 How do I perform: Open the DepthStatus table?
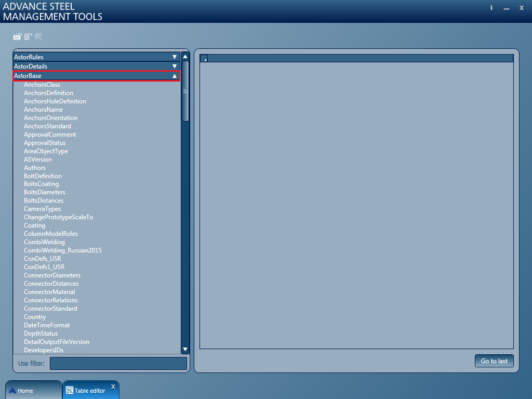[x=41, y=334]
